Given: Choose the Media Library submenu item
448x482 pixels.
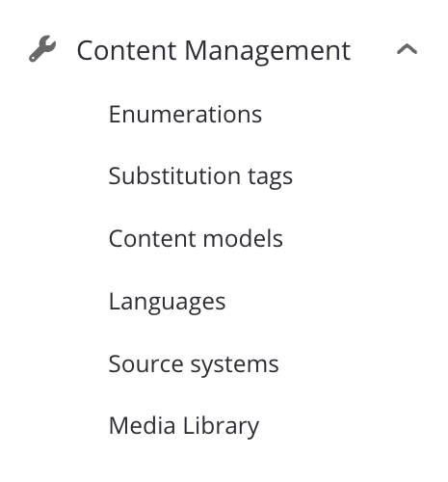Looking at the screenshot, I should coord(184,426).
